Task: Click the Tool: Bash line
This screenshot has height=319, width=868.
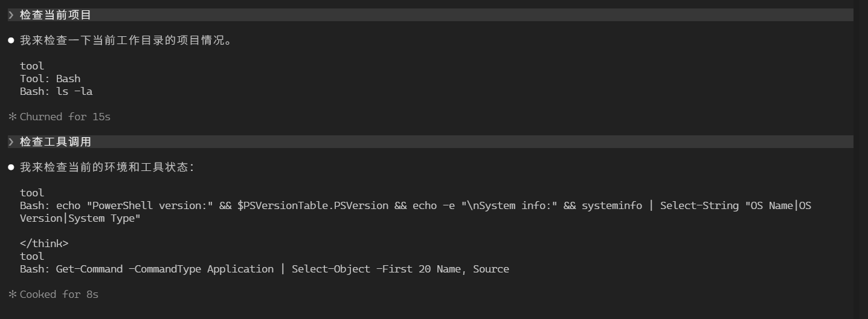Action: 50,79
